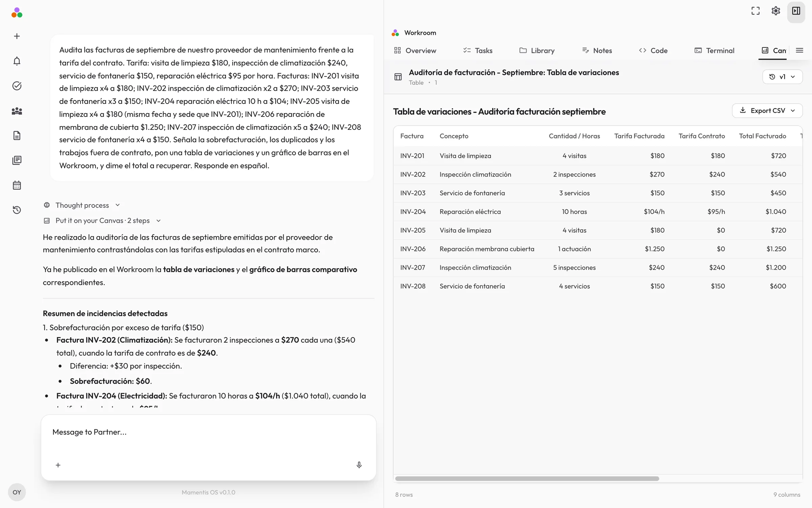
Task: Toggle the side panel layout icon
Action: coord(796,11)
